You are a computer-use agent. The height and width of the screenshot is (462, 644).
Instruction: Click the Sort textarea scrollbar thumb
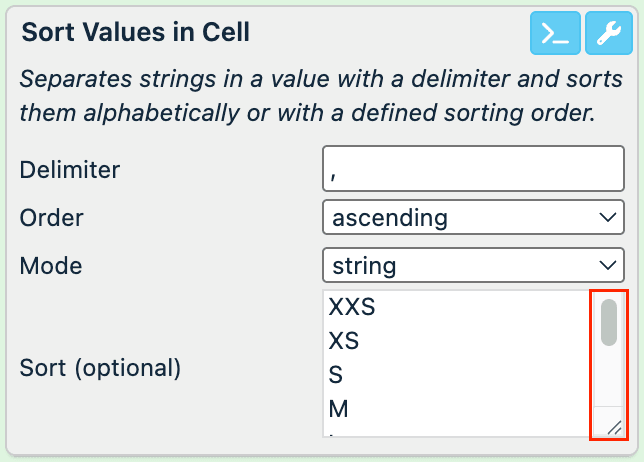point(608,322)
